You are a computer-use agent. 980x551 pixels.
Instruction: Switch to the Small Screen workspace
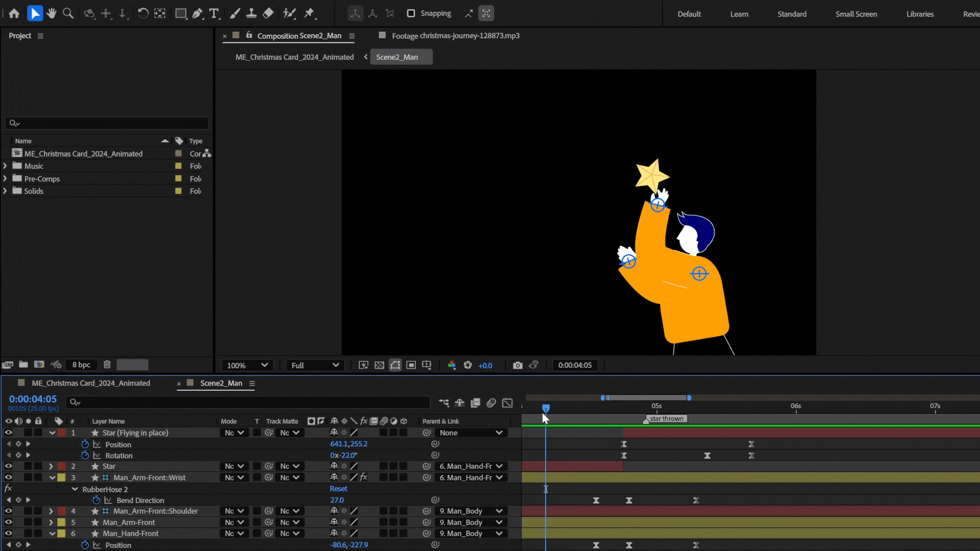(x=856, y=14)
